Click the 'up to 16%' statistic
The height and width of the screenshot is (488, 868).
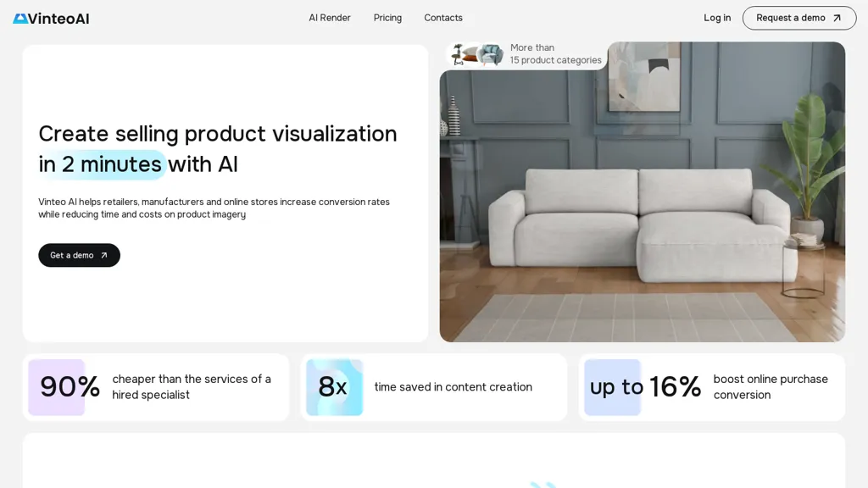pyautogui.click(x=645, y=386)
